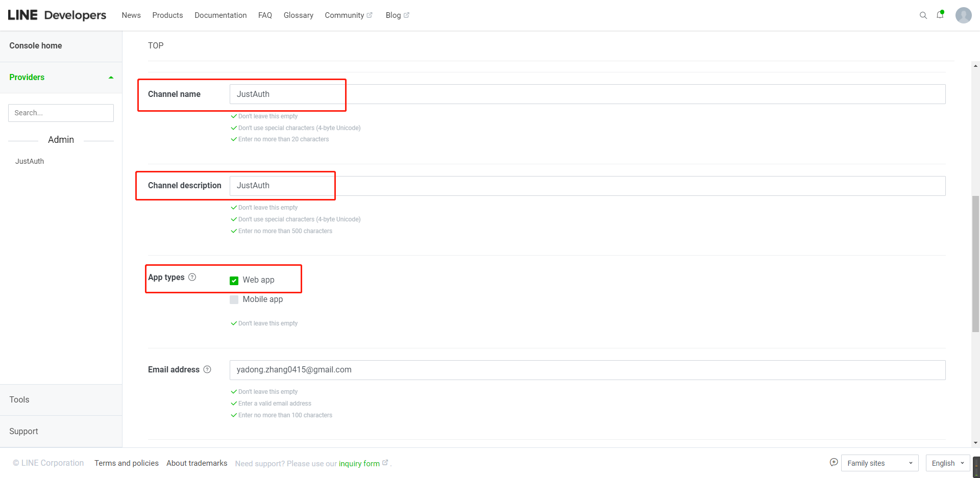The image size is (980, 478).
Task: Click the TOP breadcrumb link
Action: (156, 45)
